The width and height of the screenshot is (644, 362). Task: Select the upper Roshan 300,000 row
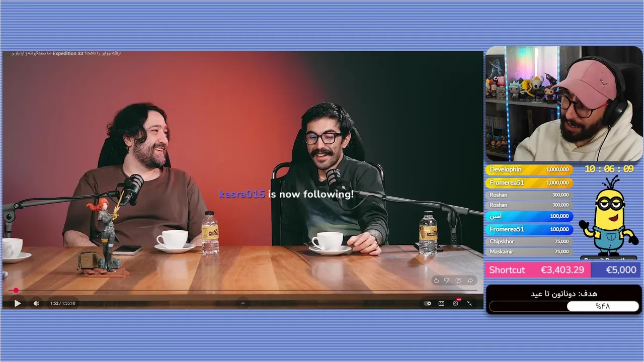tap(529, 195)
